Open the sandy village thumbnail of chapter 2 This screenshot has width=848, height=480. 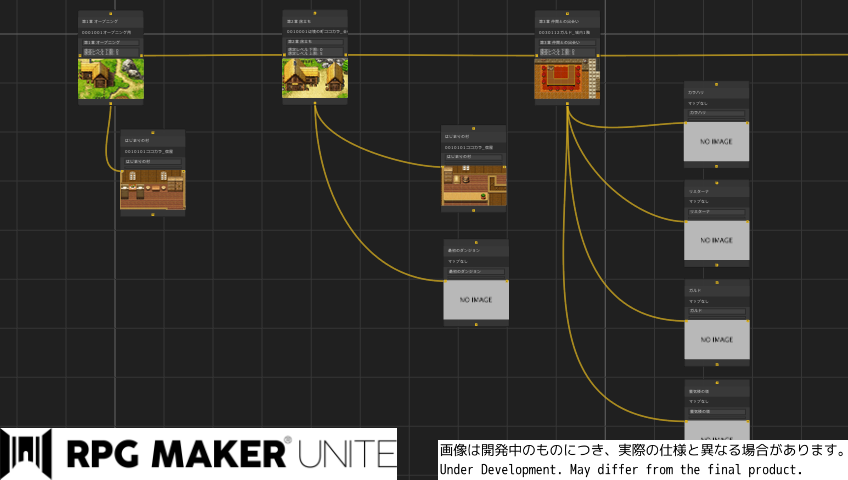315,78
